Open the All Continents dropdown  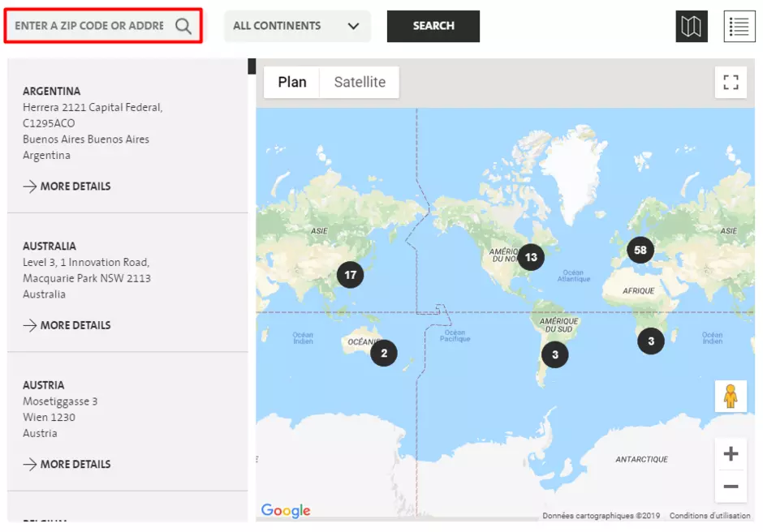tap(296, 26)
